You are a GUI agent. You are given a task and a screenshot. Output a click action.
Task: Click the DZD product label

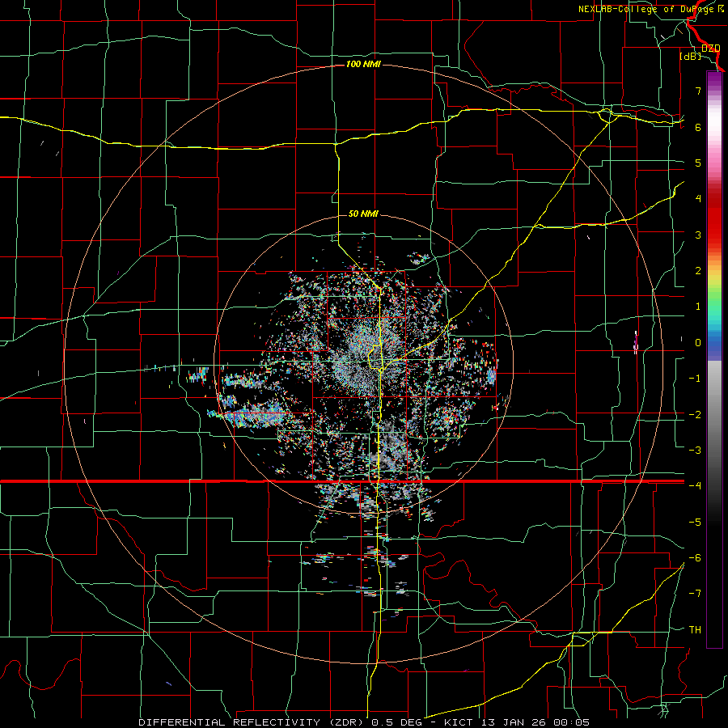[x=710, y=48]
